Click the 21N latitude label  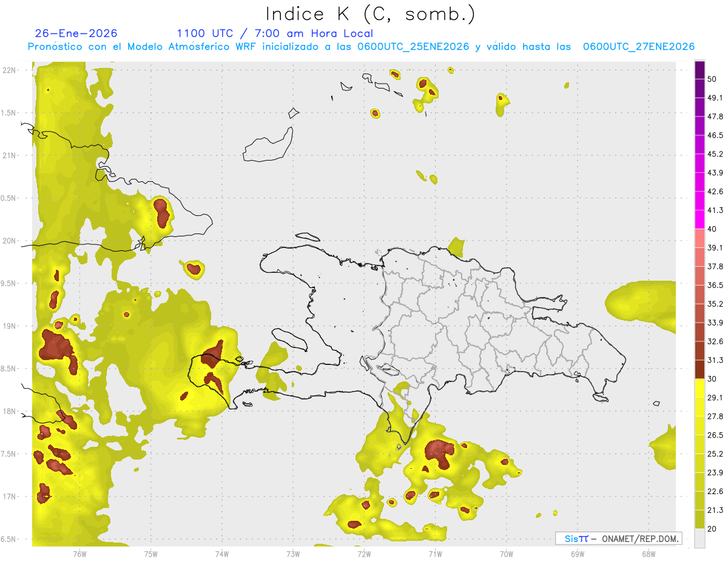[x=10, y=155]
